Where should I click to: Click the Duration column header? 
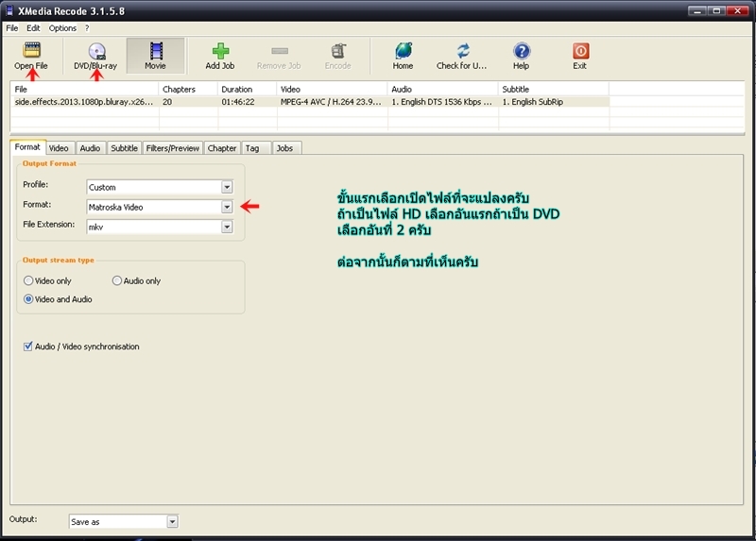click(248, 89)
